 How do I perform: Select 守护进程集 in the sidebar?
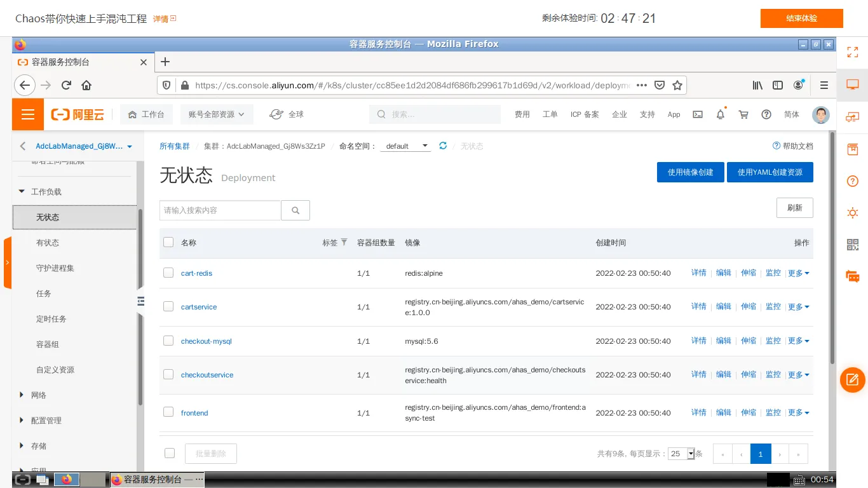point(55,268)
